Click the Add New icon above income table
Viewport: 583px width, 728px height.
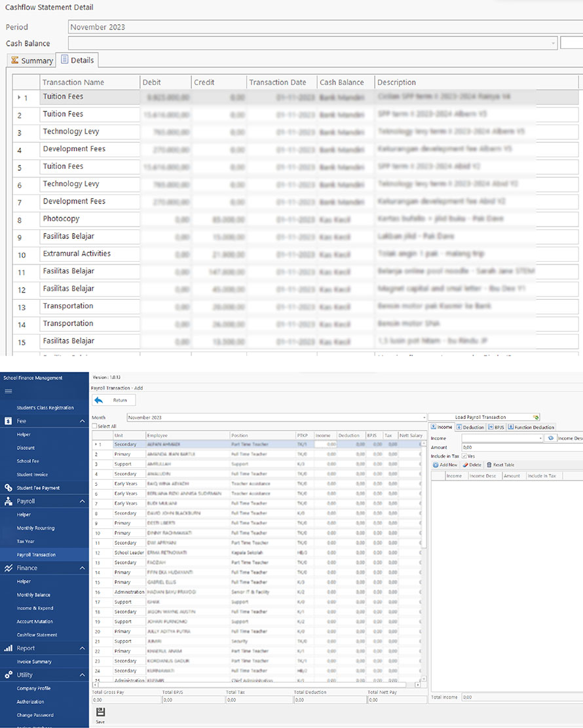click(x=436, y=465)
